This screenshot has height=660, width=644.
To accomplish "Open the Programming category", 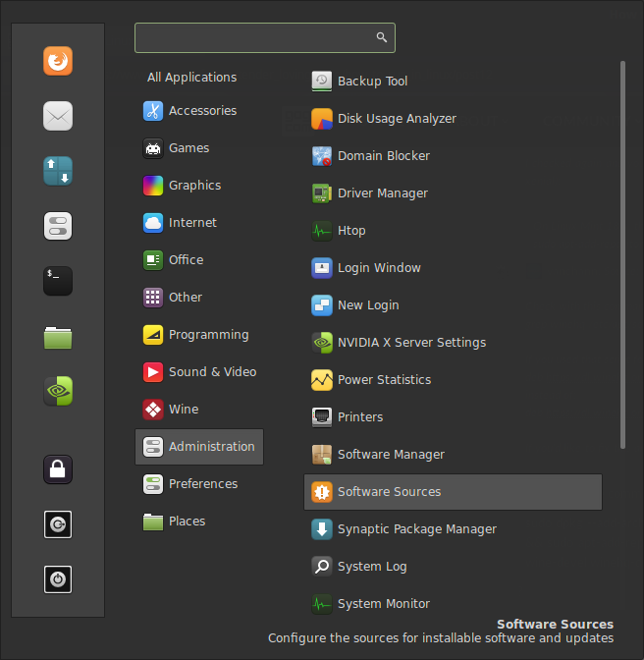I will coord(199,335).
